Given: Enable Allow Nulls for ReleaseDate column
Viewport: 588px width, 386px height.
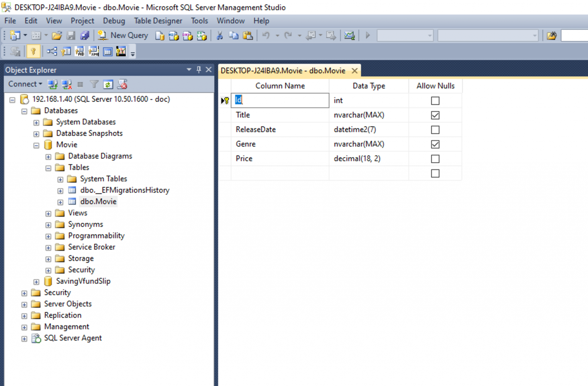Looking at the screenshot, I should click(x=435, y=130).
